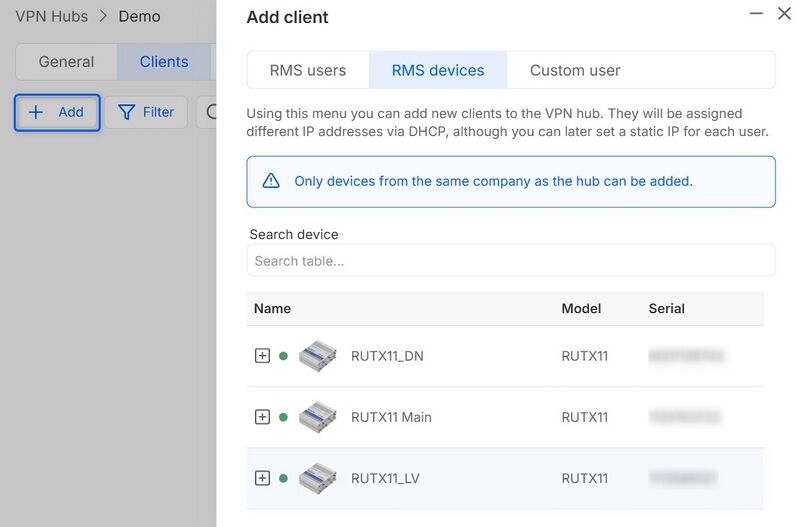This screenshot has height=527, width=800.
Task: Click the green status dot for RUTX11_DN
Action: (x=283, y=356)
